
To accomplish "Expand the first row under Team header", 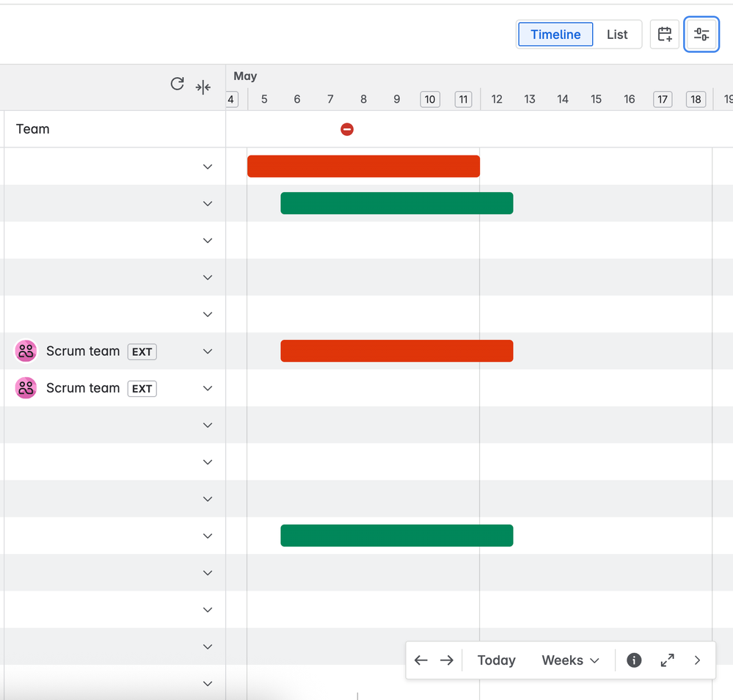I will [208, 167].
